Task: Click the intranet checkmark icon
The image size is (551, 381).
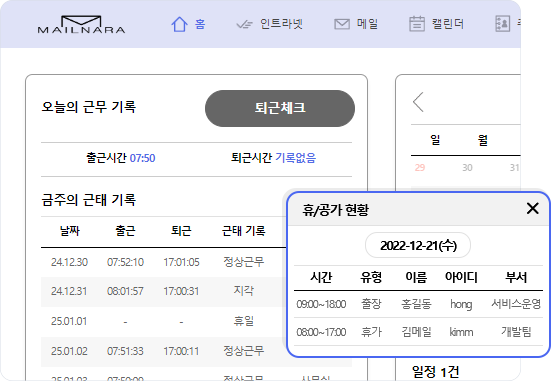Action: click(244, 25)
